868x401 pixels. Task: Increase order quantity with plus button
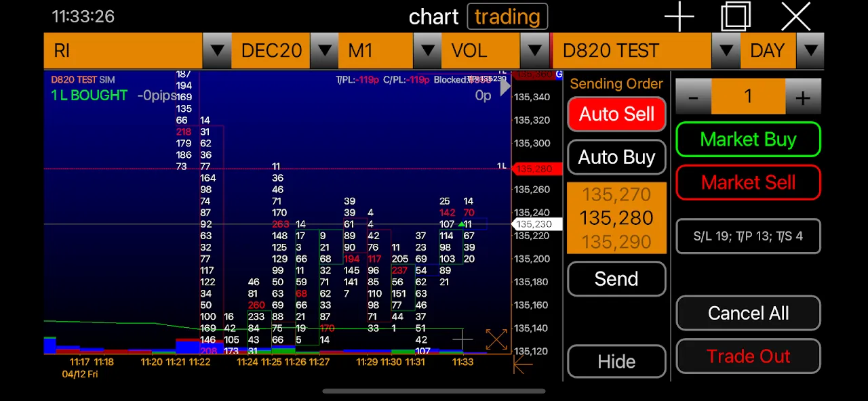(x=803, y=97)
